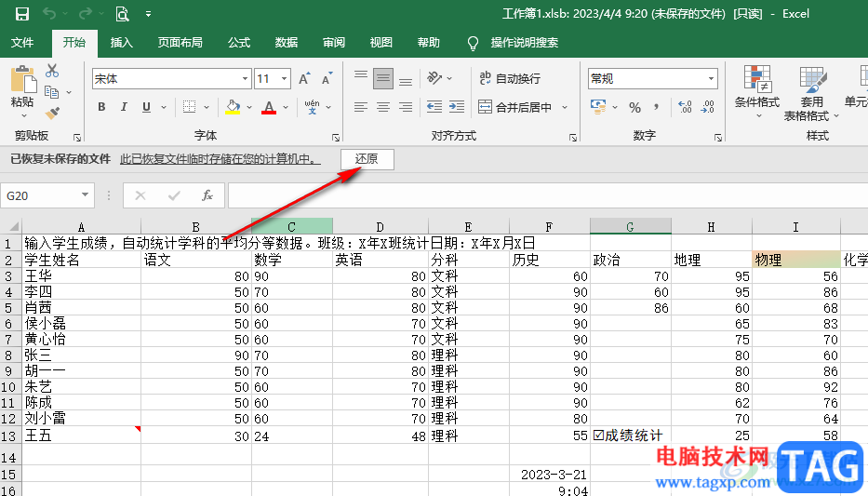Switch to the 审阅 ribbon tab
Image resolution: width=868 pixels, height=496 pixels.
pyautogui.click(x=334, y=43)
